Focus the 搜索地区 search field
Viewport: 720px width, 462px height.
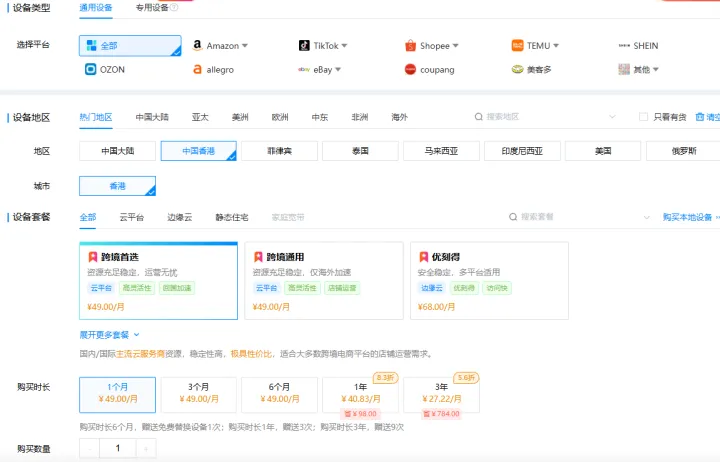(545, 117)
